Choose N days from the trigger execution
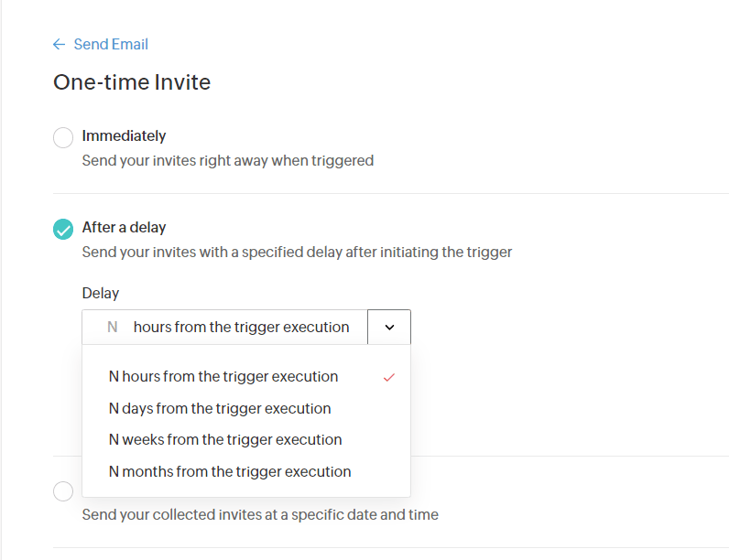Viewport: 729px width, 560px height. point(220,408)
